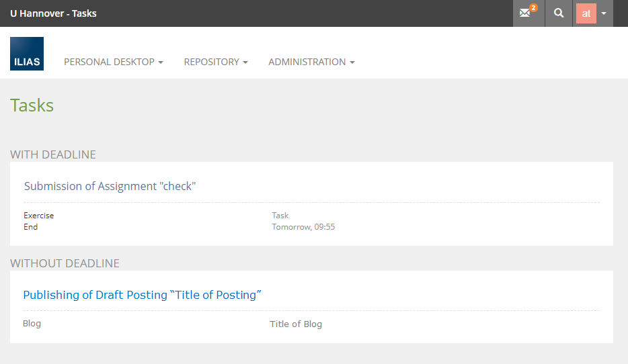Viewport: 628px width, 364px height.
Task: Click the search magnifier icon
Action: tap(559, 13)
